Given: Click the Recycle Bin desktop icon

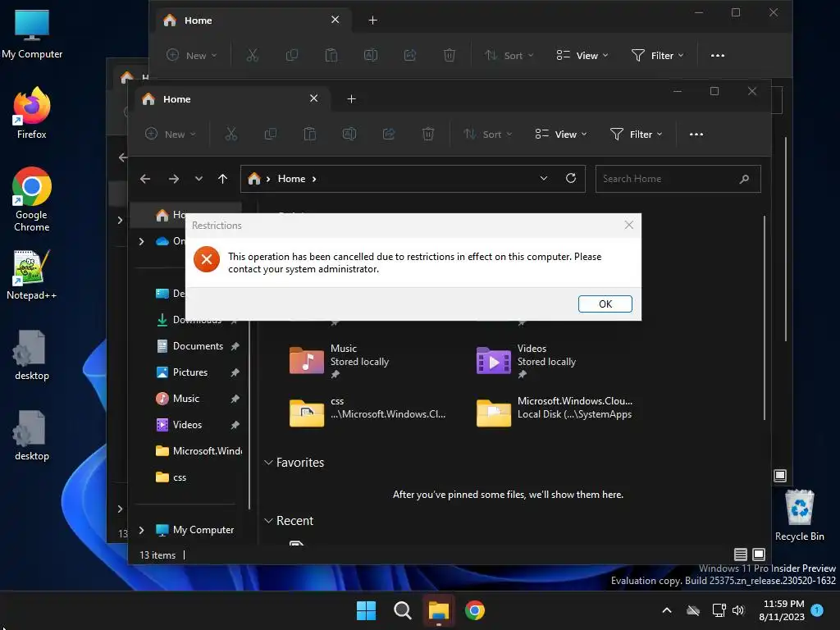Looking at the screenshot, I should click(799, 515).
